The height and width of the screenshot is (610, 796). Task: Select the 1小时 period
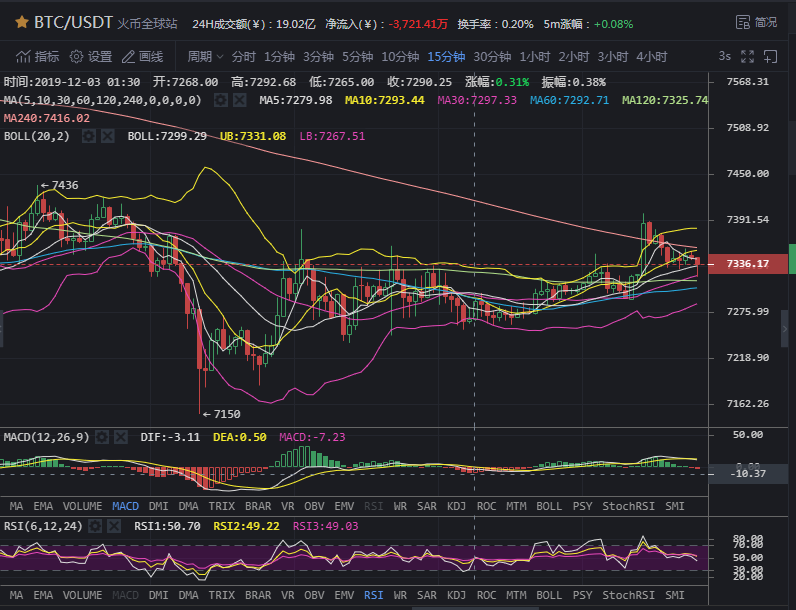click(x=535, y=57)
